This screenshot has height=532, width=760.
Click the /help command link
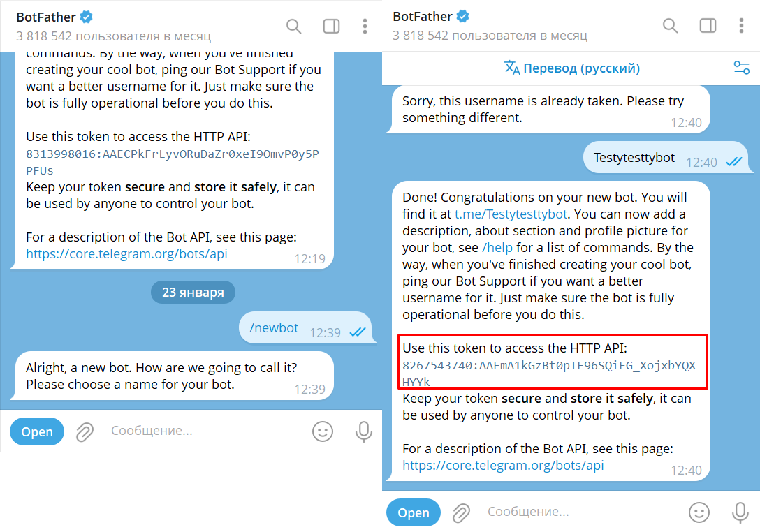(x=497, y=247)
